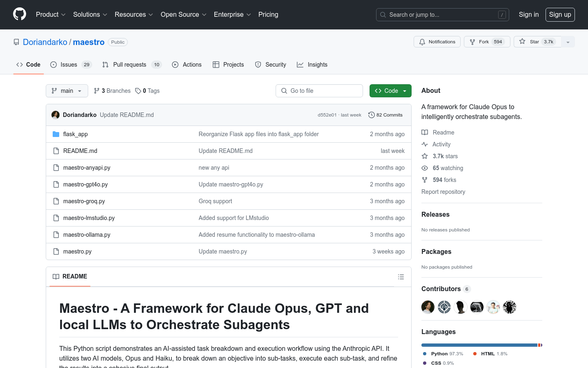Click the Sign in link

pyautogui.click(x=529, y=15)
